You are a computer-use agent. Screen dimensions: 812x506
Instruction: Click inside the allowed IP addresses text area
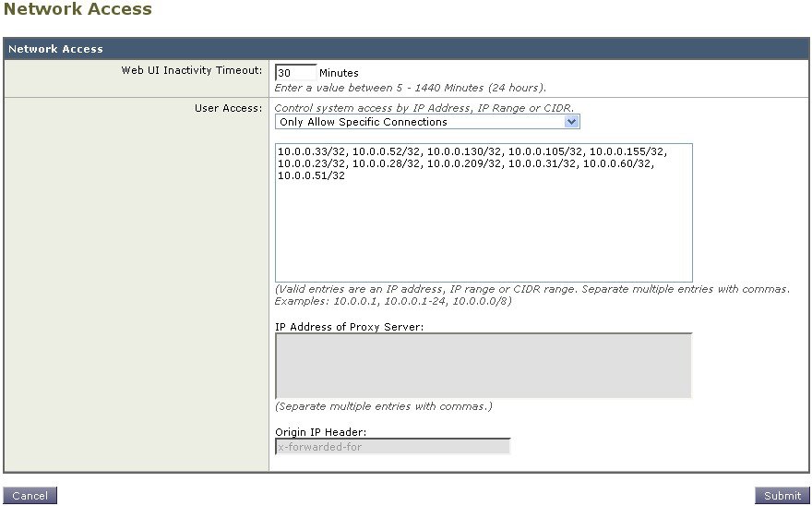pyautogui.click(x=483, y=231)
